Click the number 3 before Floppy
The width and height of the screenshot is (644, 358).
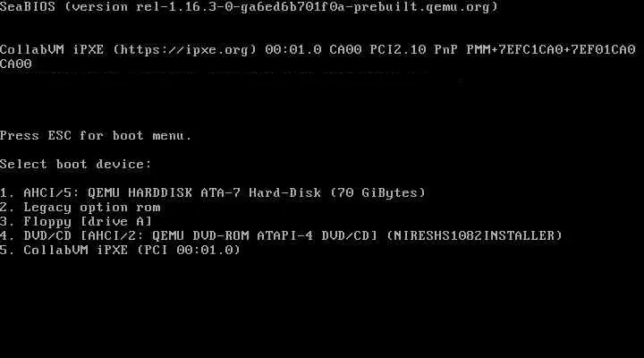click(x=4, y=222)
